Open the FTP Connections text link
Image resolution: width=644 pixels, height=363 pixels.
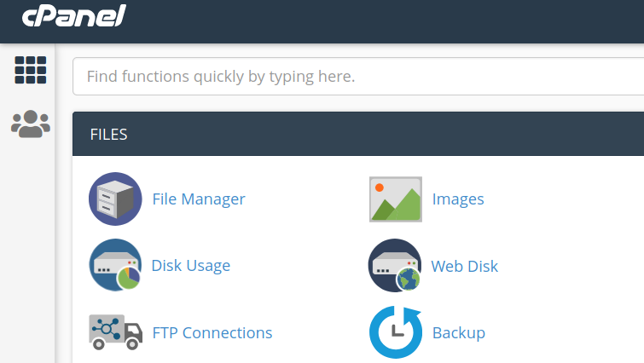(x=212, y=332)
